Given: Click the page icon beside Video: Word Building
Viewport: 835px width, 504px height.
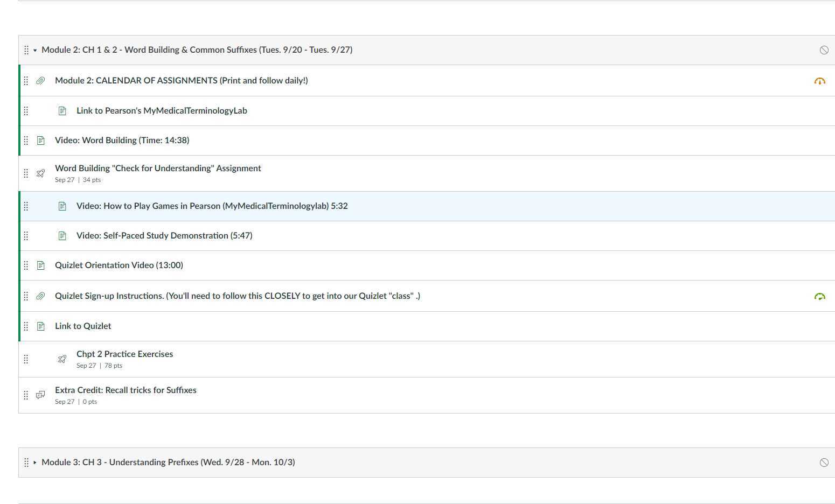Looking at the screenshot, I should pos(40,140).
